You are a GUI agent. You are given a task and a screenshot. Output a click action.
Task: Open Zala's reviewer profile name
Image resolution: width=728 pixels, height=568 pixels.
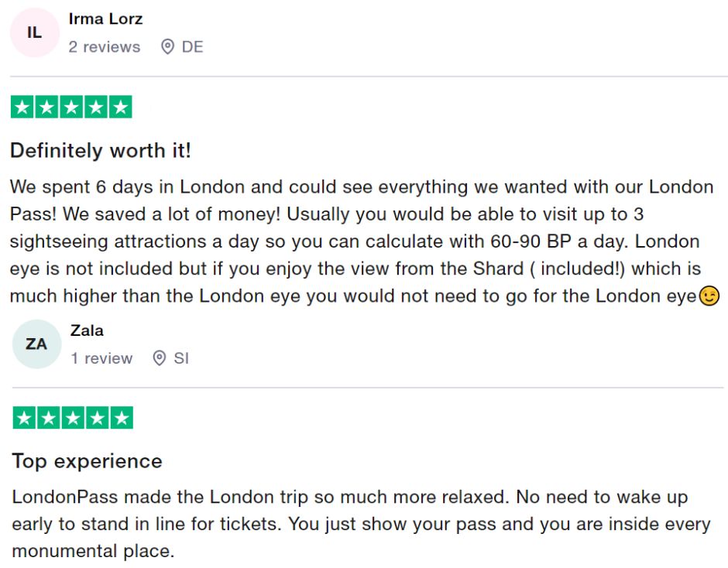click(87, 330)
